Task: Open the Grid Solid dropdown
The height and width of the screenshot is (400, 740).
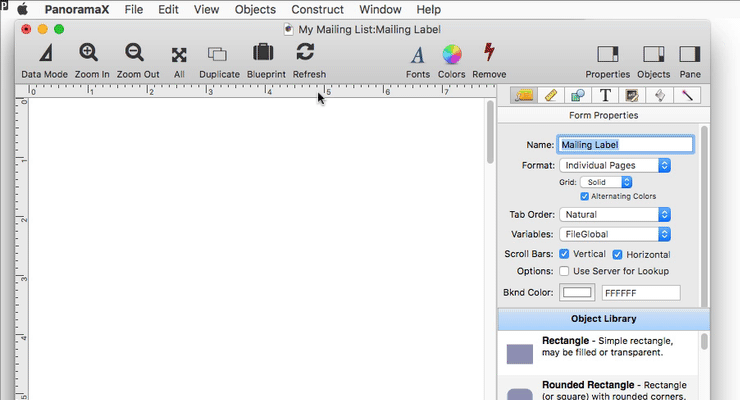Action: 606,182
